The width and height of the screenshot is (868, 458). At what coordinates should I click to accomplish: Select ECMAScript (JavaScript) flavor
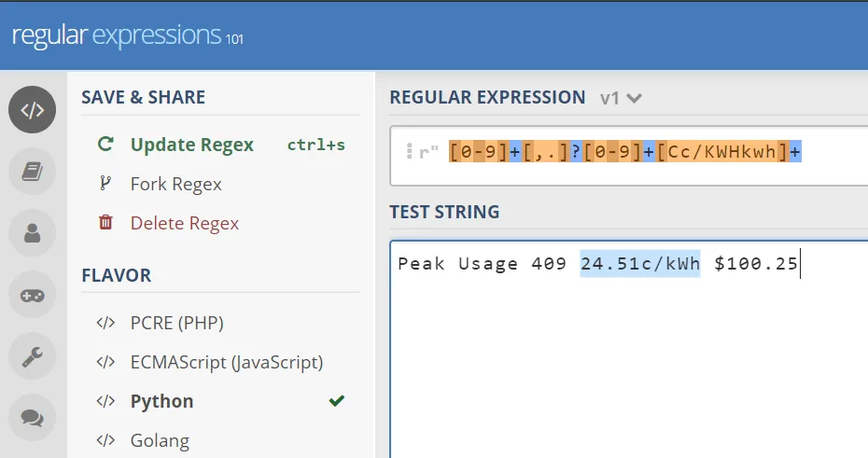(x=226, y=363)
